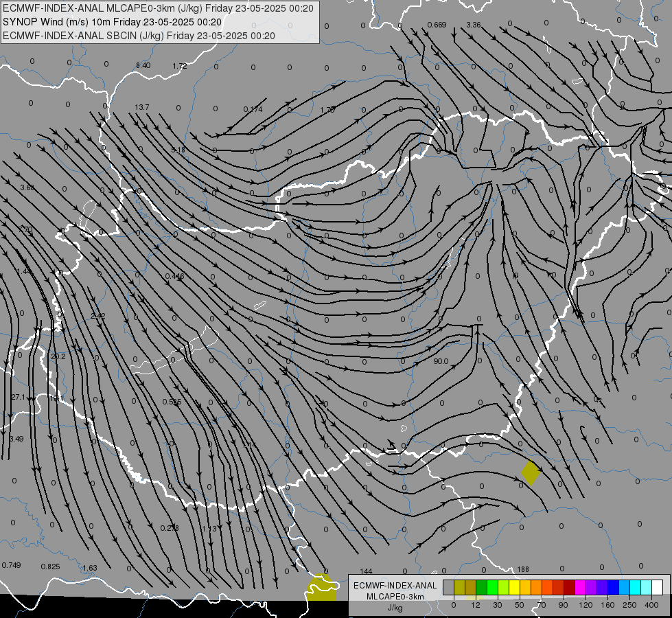Click the magenta legend swatch

[581, 587]
